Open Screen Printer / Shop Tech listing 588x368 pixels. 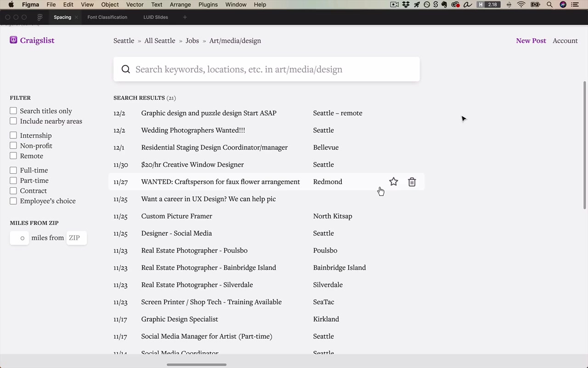click(211, 302)
